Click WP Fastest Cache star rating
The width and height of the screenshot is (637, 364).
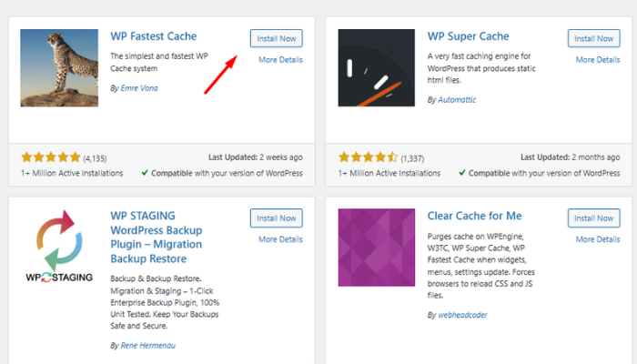50,157
